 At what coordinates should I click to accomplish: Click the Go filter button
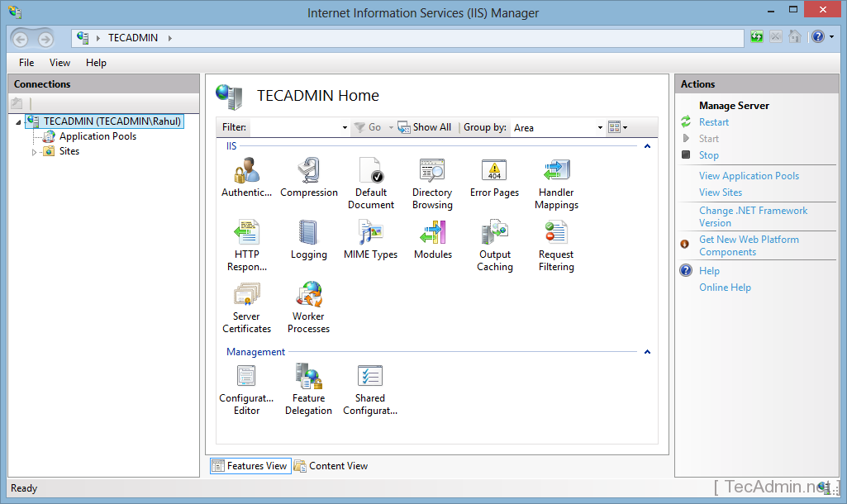[x=368, y=127]
